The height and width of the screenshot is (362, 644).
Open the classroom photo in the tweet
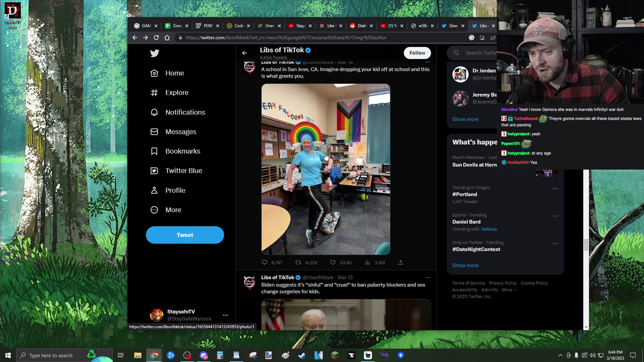[x=326, y=169]
